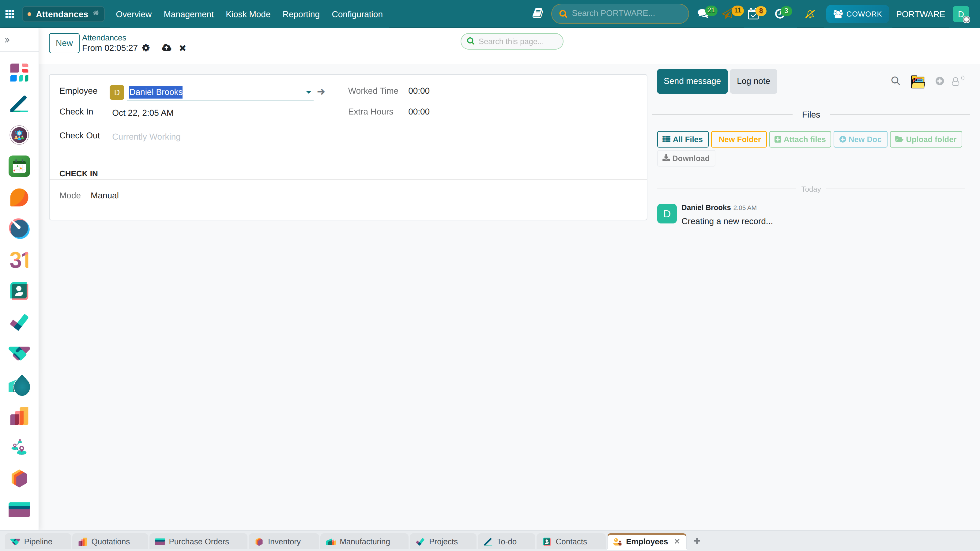Open the calendar activities icon in top bar
Image resolution: width=980 pixels, height=551 pixels.
pyautogui.click(x=753, y=14)
